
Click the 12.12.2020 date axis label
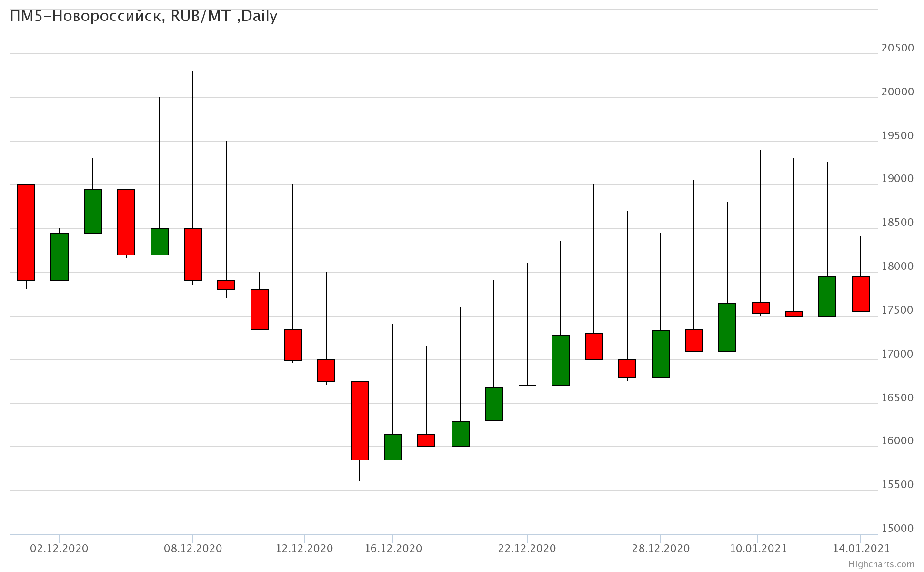tap(304, 549)
